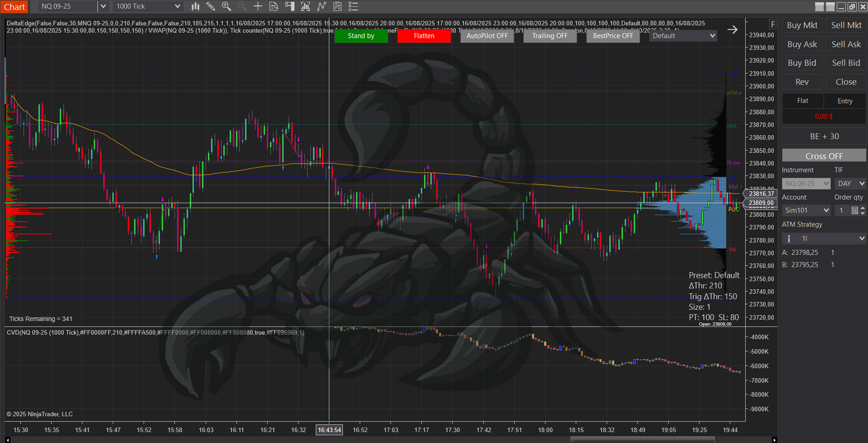Select the drawing tools pencil icon
868x443 pixels.
click(211, 6)
